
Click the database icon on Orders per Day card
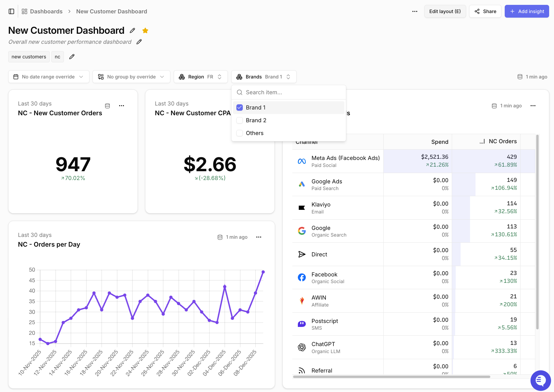coord(220,237)
